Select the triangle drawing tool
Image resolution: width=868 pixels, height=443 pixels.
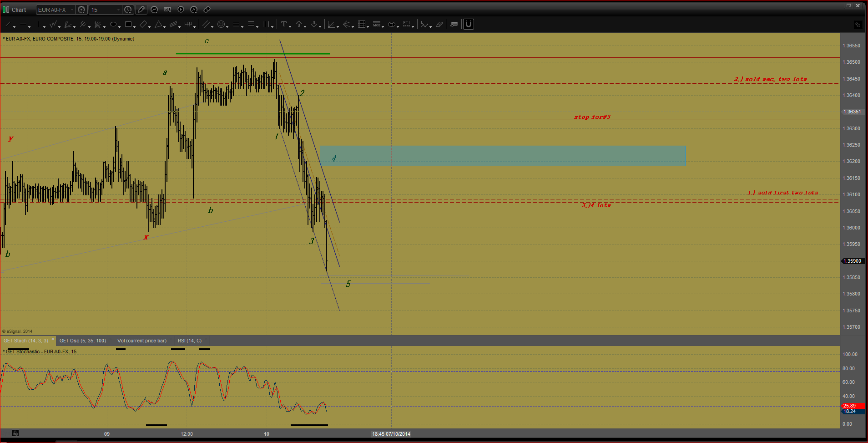(x=158, y=25)
